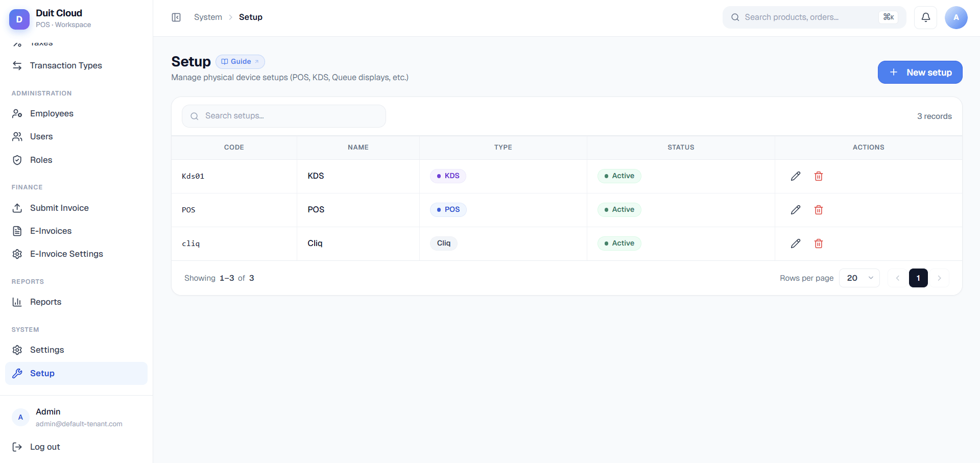Click the STATUS column header
Viewport: 980px width, 463px height.
pos(681,147)
